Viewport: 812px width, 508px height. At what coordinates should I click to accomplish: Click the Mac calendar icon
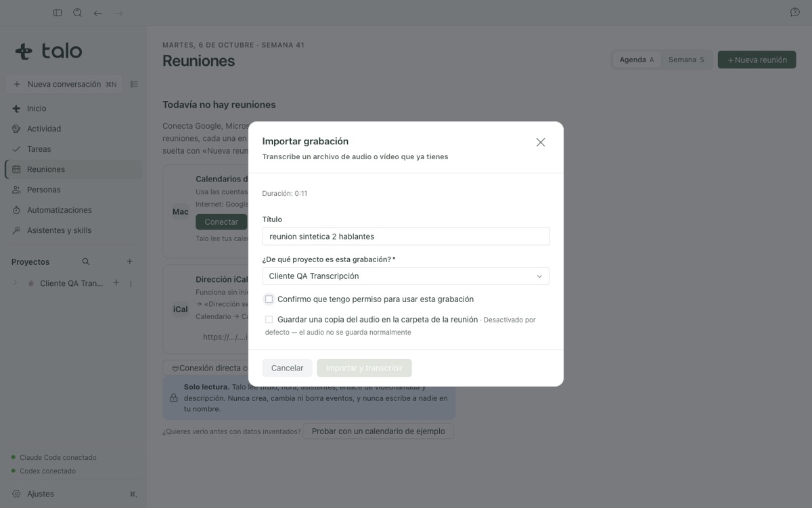(181, 212)
